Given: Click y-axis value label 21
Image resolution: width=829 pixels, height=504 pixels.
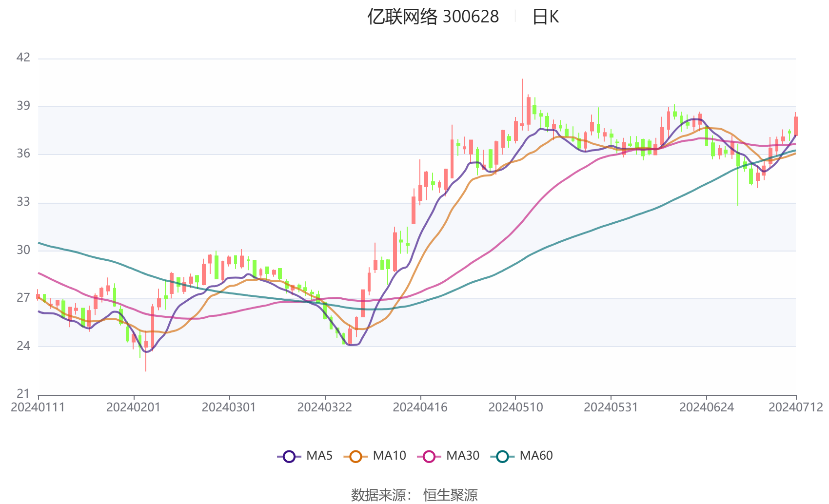Looking at the screenshot, I should pos(23,394).
